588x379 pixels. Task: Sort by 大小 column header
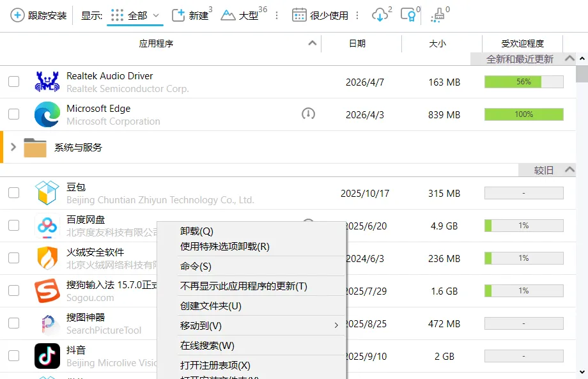(437, 43)
